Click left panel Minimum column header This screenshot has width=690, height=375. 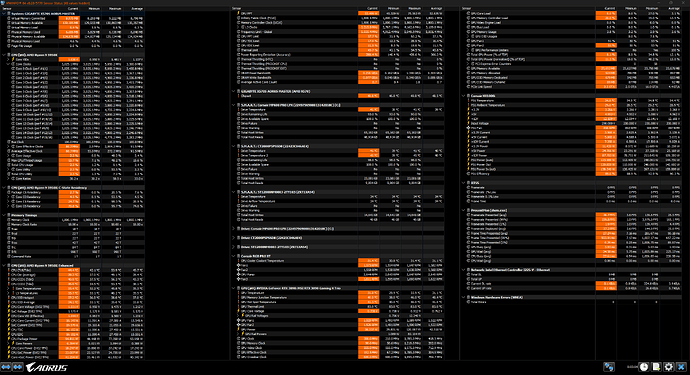pyautogui.click(x=91, y=8)
